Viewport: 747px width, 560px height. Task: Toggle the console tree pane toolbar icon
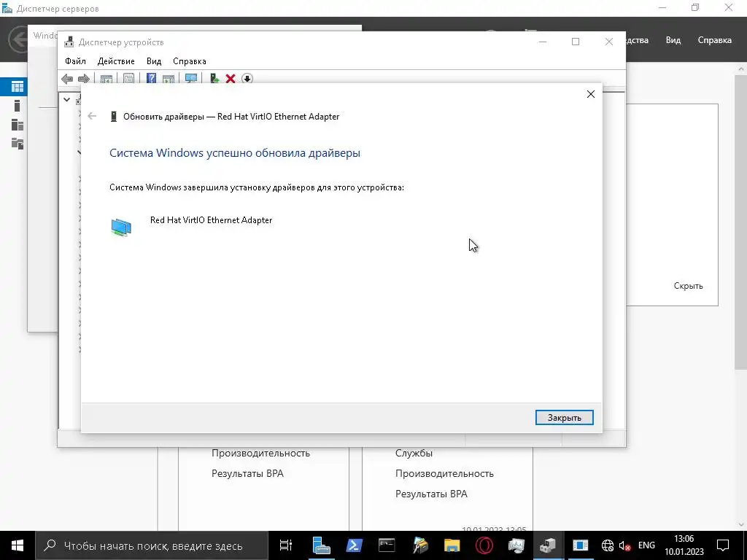pyautogui.click(x=107, y=79)
